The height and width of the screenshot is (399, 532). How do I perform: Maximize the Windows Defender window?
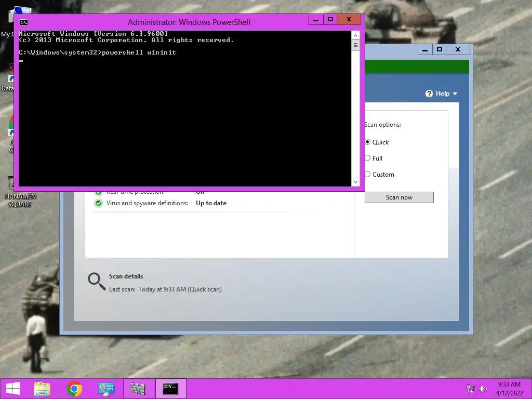click(x=440, y=50)
